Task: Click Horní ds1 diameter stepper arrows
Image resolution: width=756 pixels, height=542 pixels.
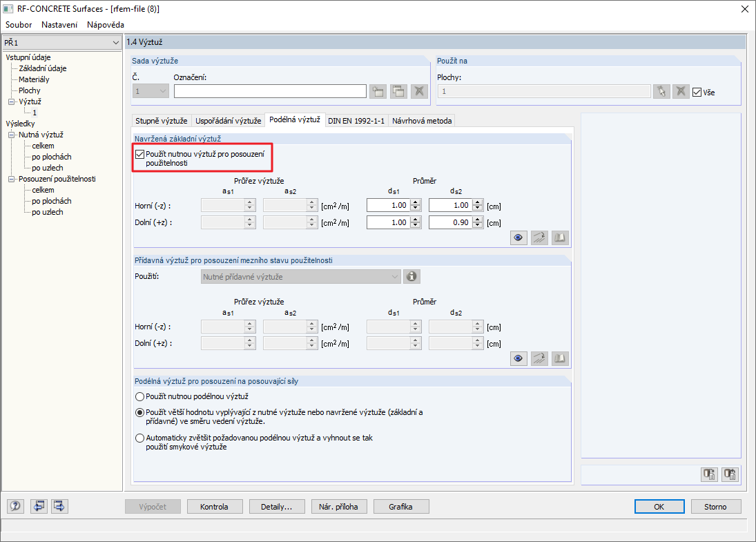Action: click(416, 206)
